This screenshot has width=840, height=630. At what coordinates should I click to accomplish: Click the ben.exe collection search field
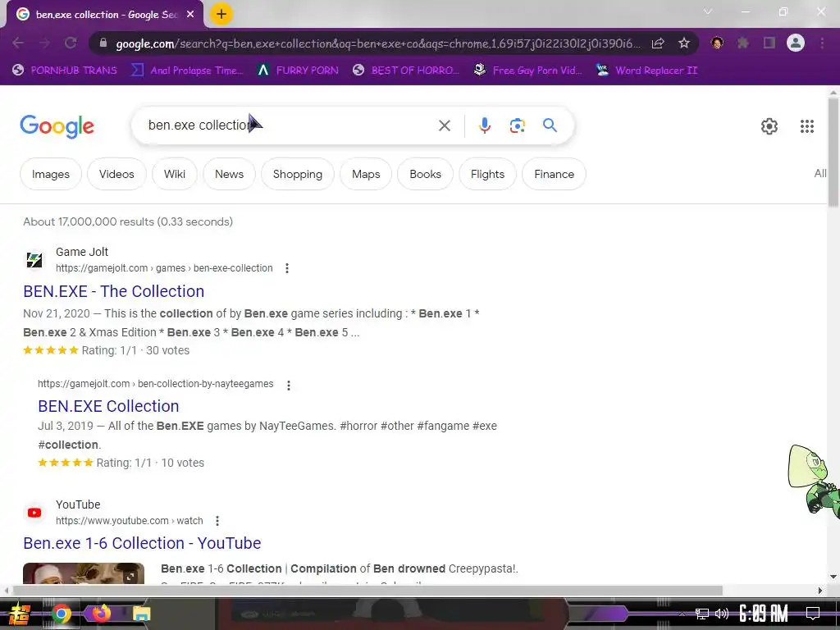coord(290,126)
